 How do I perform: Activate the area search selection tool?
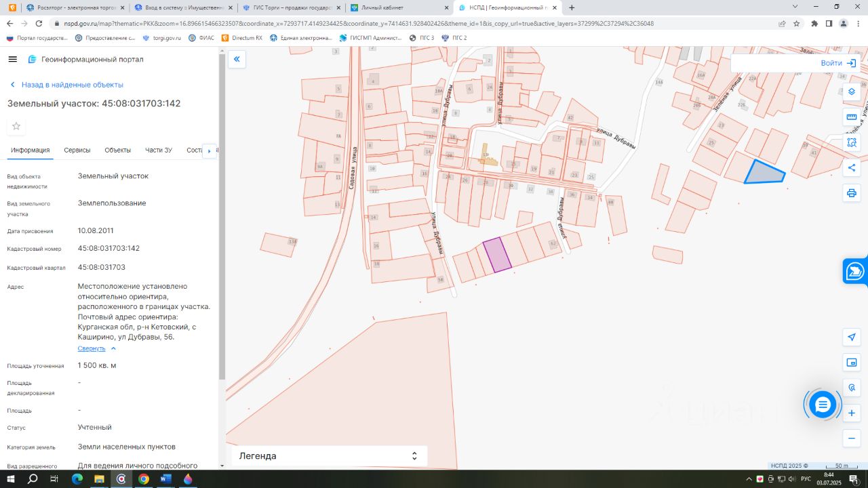pyautogui.click(x=852, y=142)
